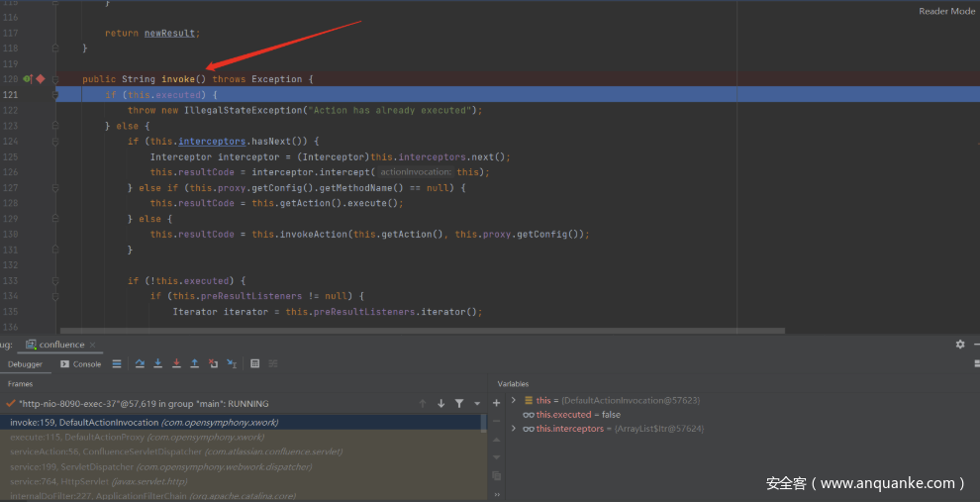Image resolution: width=980 pixels, height=502 pixels.
Task: Expand the this.interceptors variable node
Action: [x=513, y=429]
